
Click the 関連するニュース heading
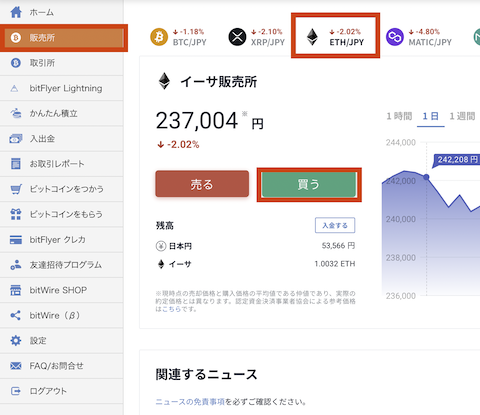[x=206, y=374]
